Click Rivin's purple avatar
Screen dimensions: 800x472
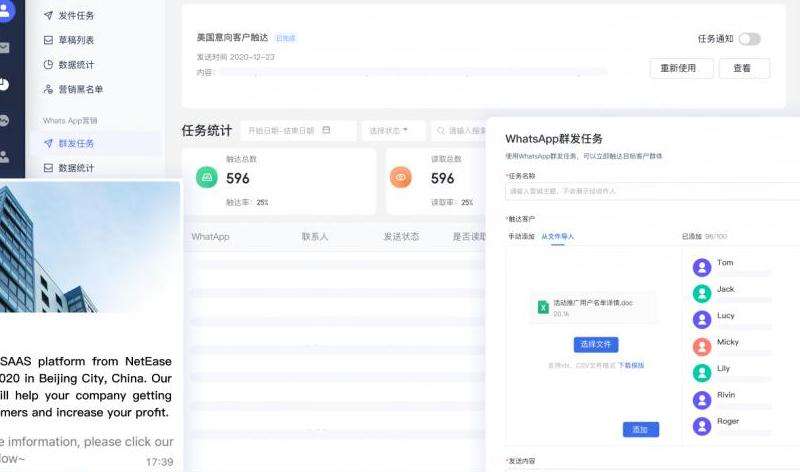[702, 400]
